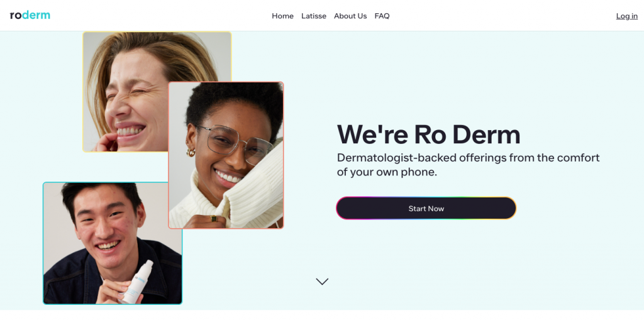This screenshot has width=644, height=320.
Task: Click the gold earring on the woman
Action: click(191, 152)
